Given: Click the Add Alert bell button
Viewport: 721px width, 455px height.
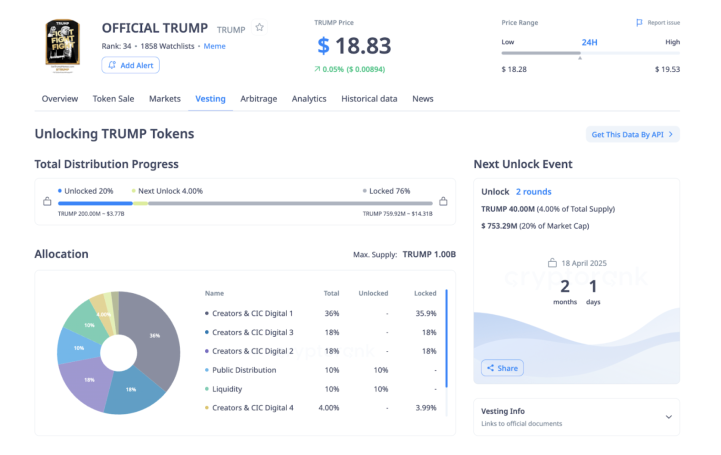Looking at the screenshot, I should coord(131,65).
